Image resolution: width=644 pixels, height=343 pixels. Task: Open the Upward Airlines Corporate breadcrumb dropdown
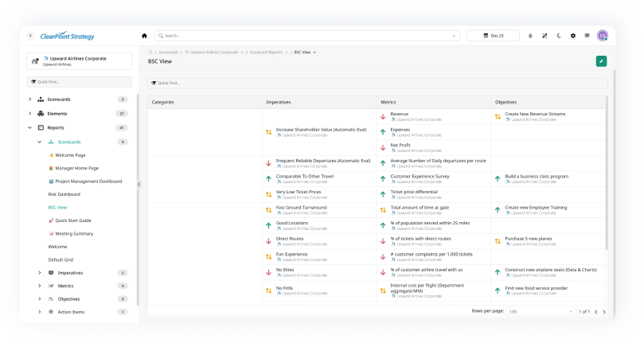tap(242, 53)
